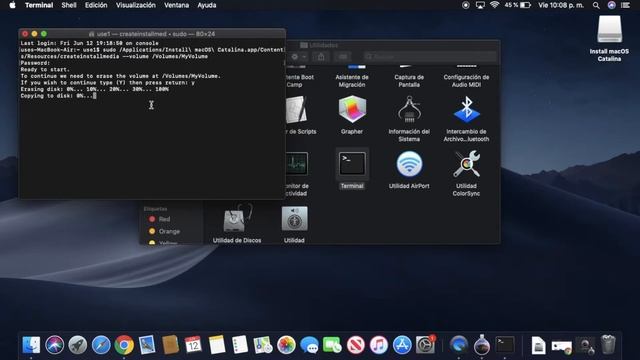The image size is (640, 360).
Task: Open Utilidad ColorSync in Finder
Action: point(466,173)
